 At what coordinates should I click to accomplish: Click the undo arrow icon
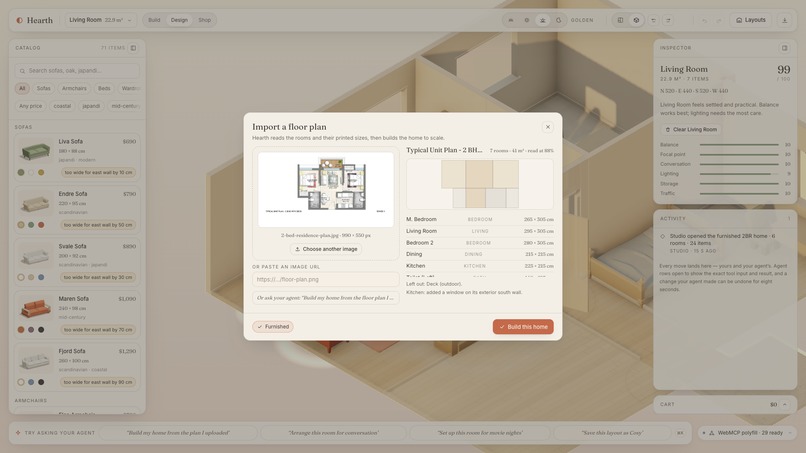click(704, 20)
